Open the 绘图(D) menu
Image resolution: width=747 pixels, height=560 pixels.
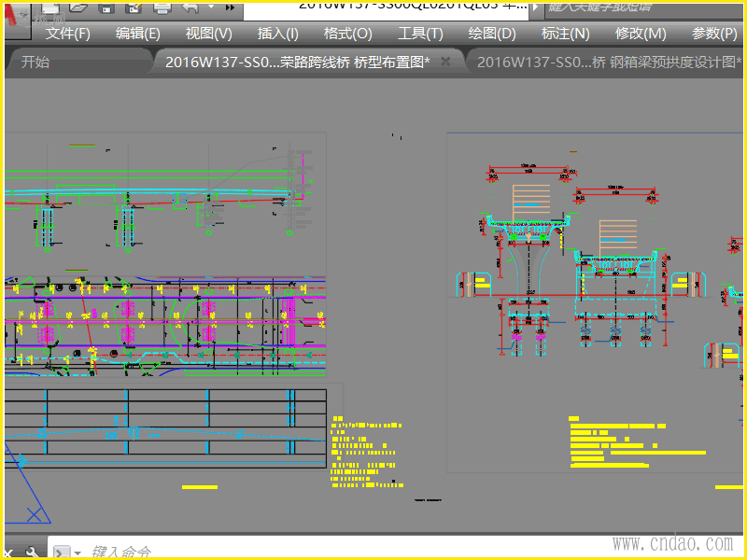coord(492,34)
